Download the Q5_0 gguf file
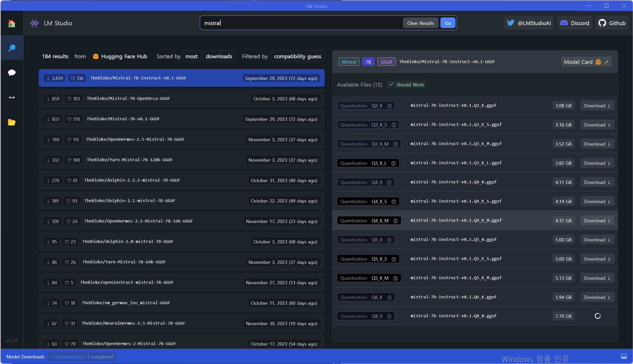Viewport: 633px width, 364px height. click(x=597, y=240)
